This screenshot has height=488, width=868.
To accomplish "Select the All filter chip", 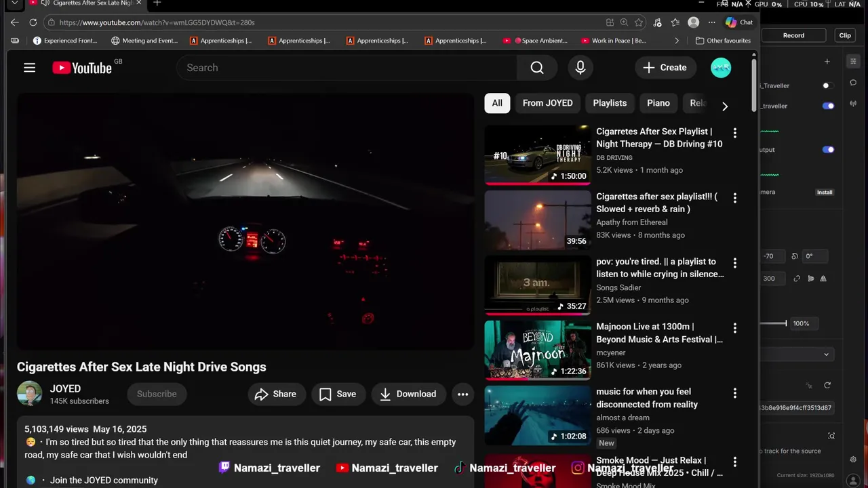I will click(497, 103).
